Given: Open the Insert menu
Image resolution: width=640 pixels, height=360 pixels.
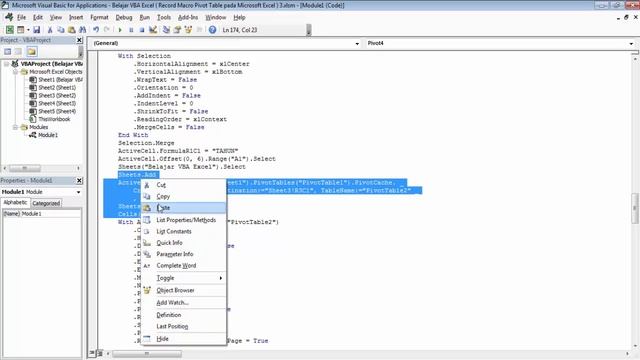Looking at the screenshot, I should click(x=76, y=18).
